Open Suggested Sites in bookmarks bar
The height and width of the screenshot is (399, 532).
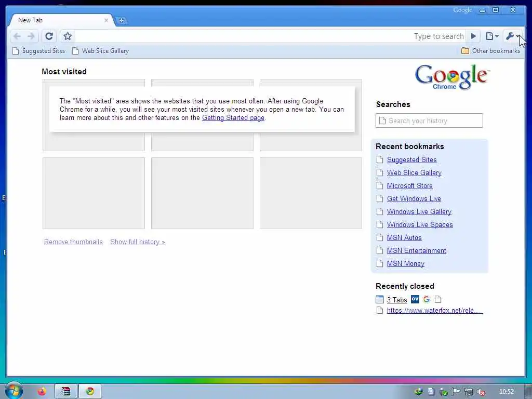(x=38, y=51)
